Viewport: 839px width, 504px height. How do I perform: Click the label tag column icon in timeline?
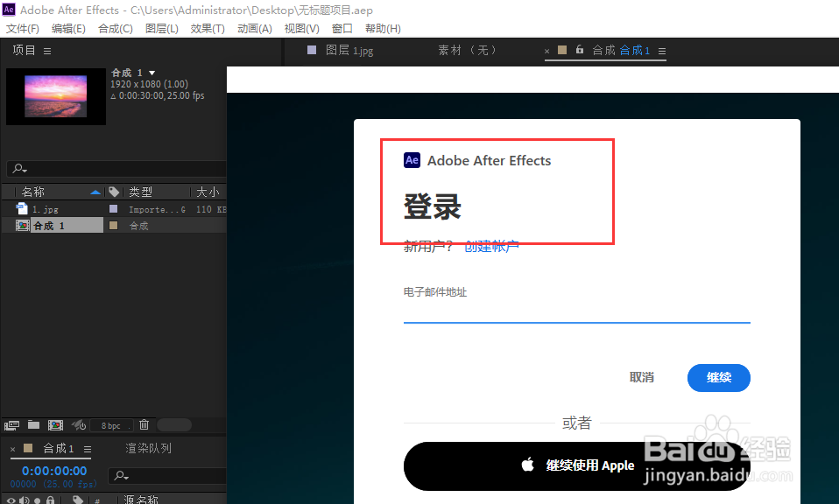pos(78,500)
